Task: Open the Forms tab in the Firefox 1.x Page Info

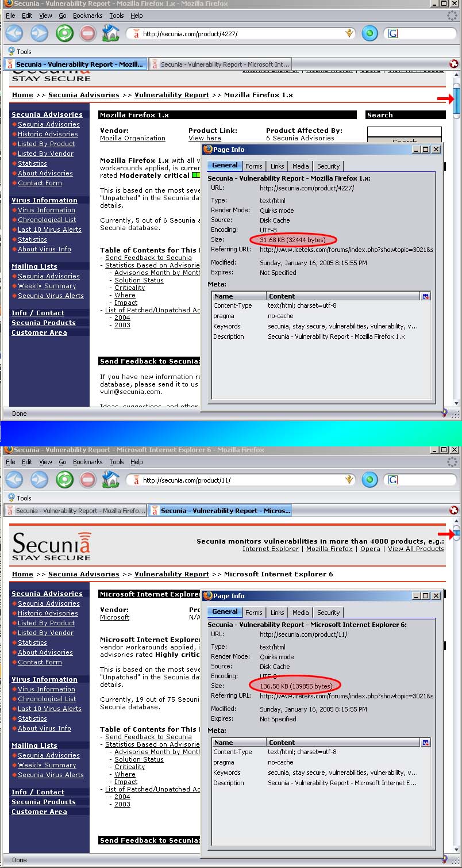Action: (253, 166)
